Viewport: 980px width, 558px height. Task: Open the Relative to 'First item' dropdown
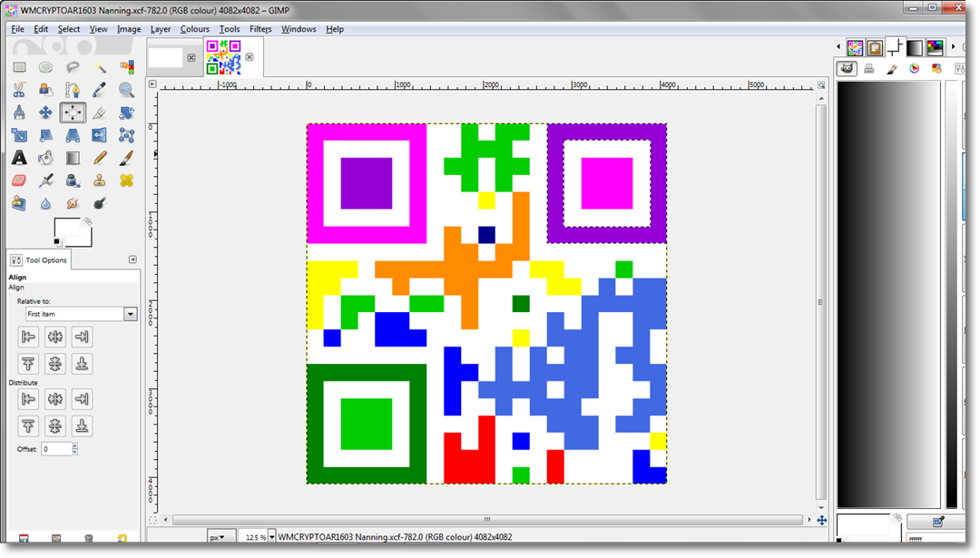coord(81,314)
